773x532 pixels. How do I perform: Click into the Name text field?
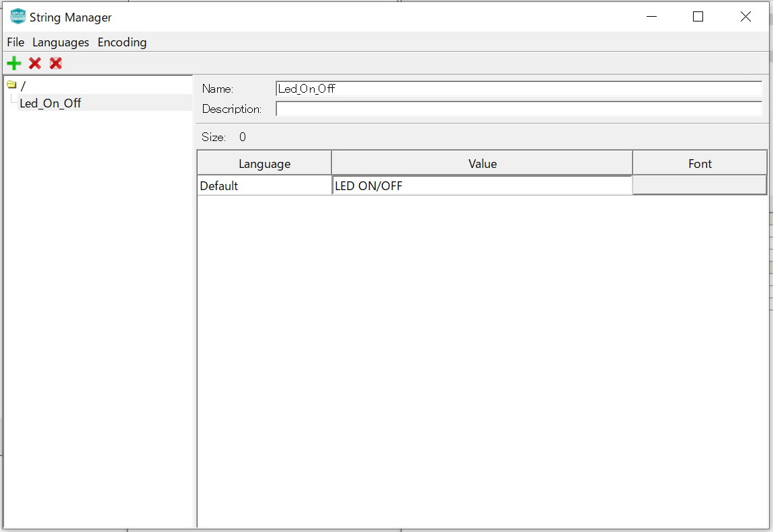pyautogui.click(x=518, y=89)
